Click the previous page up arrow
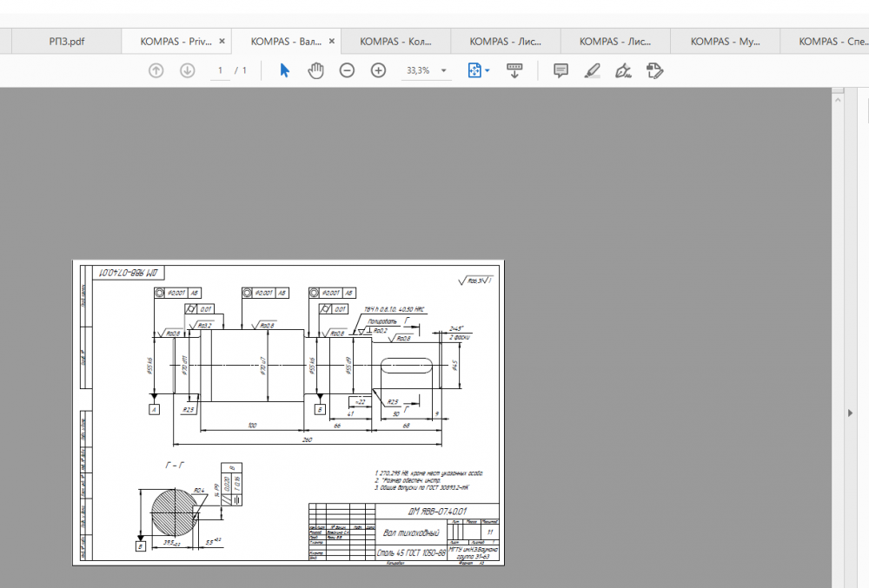869x588 pixels. pos(156,70)
